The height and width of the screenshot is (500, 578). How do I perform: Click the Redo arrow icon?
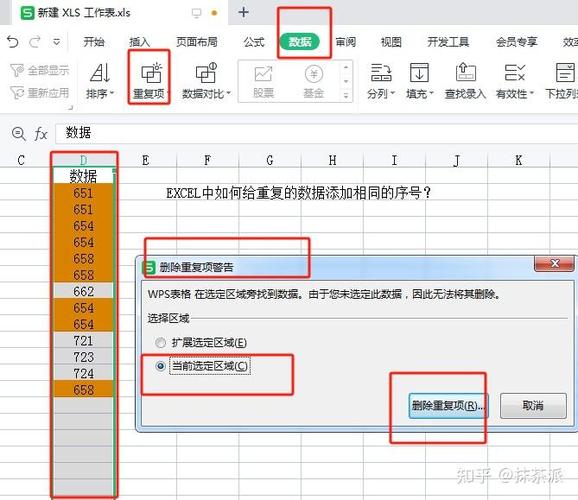(35, 42)
